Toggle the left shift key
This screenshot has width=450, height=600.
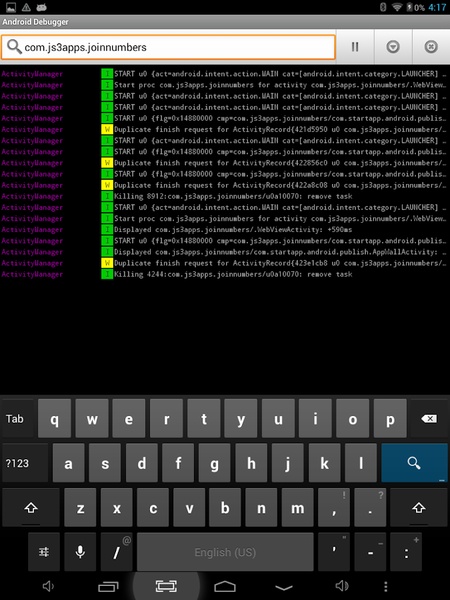point(31,507)
